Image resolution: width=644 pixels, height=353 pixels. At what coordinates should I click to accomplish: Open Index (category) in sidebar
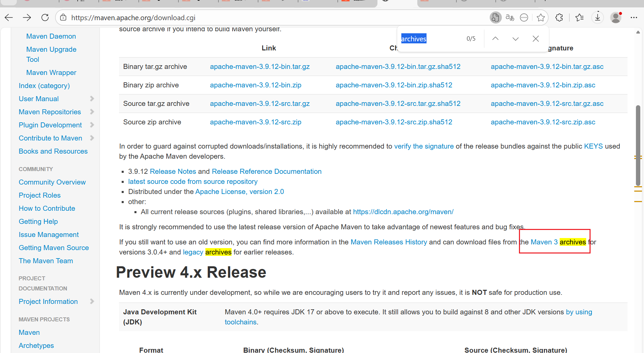[44, 86]
